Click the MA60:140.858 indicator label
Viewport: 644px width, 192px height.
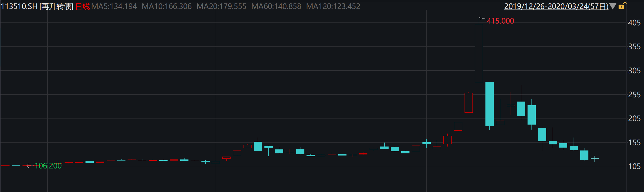pos(276,6)
